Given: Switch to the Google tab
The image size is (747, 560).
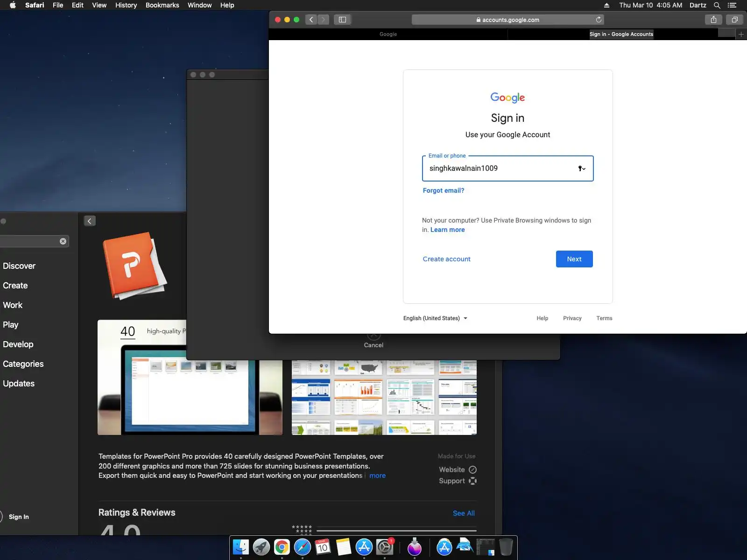Looking at the screenshot, I should tap(388, 34).
